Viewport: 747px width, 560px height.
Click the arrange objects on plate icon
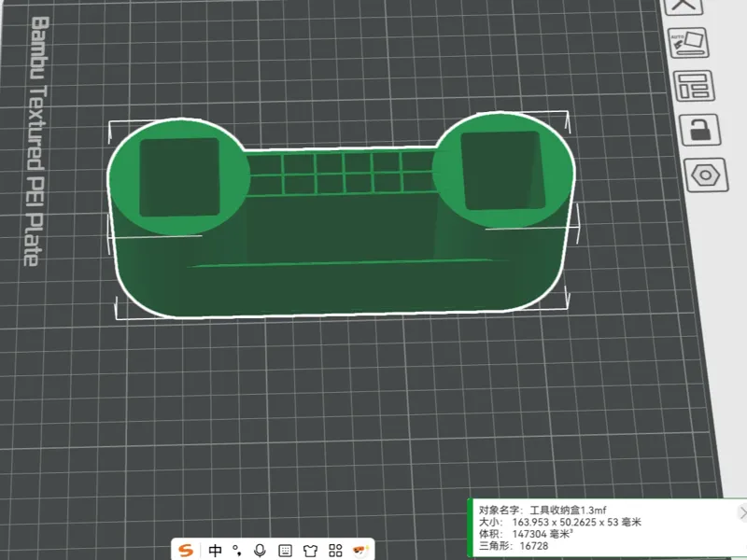(x=694, y=86)
